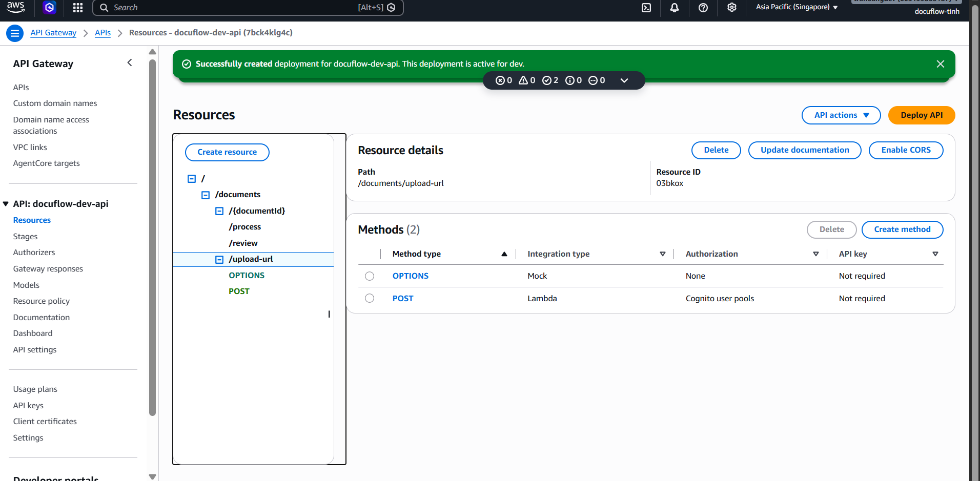Collapse the /documents resource node

(x=206, y=195)
